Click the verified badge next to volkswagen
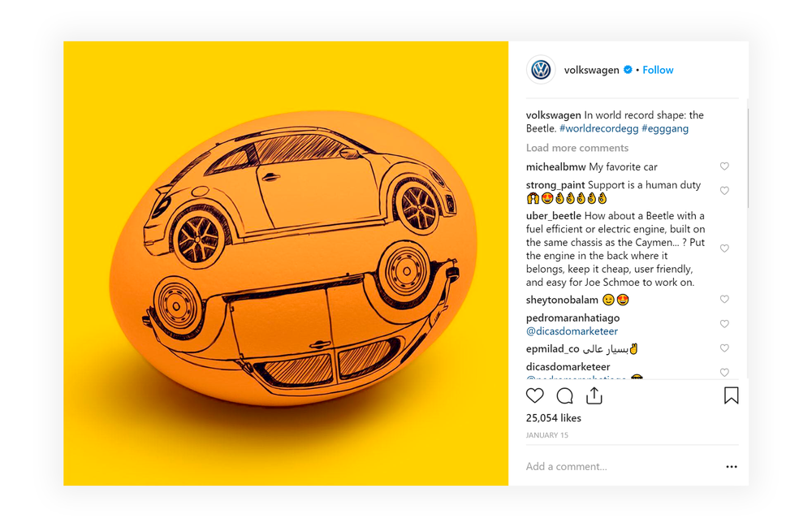The image size is (812, 527). (x=628, y=70)
